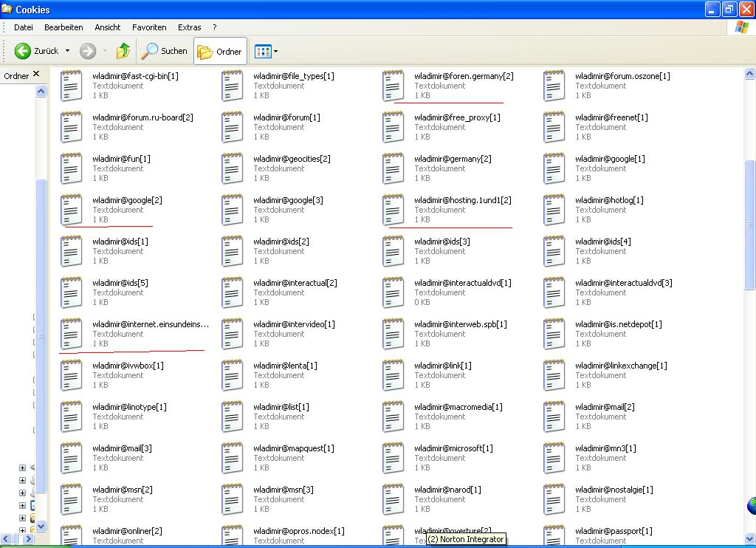The image size is (756, 548).
Task: Open the Favoriten menu
Action: [149, 27]
